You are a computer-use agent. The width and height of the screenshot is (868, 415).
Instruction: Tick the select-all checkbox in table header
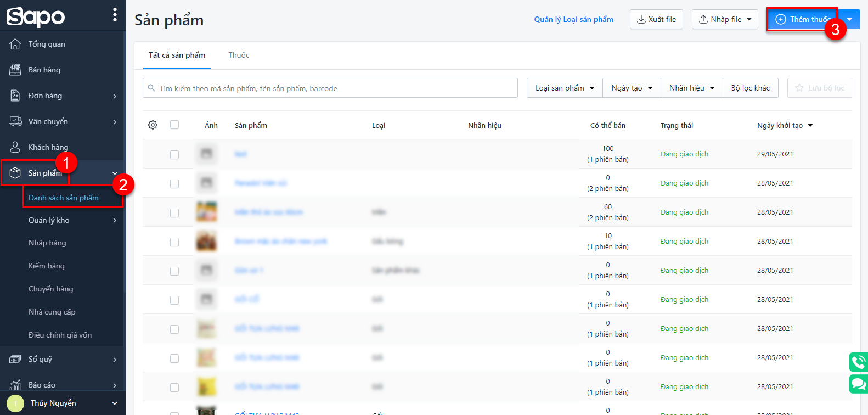click(174, 125)
